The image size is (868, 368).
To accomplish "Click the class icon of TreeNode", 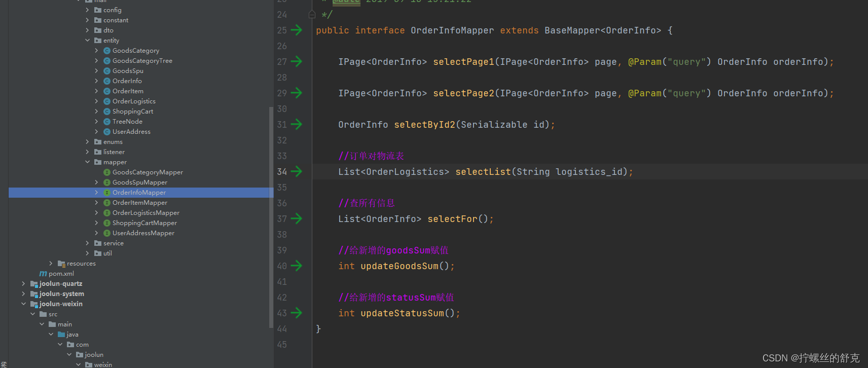I will click(x=107, y=122).
